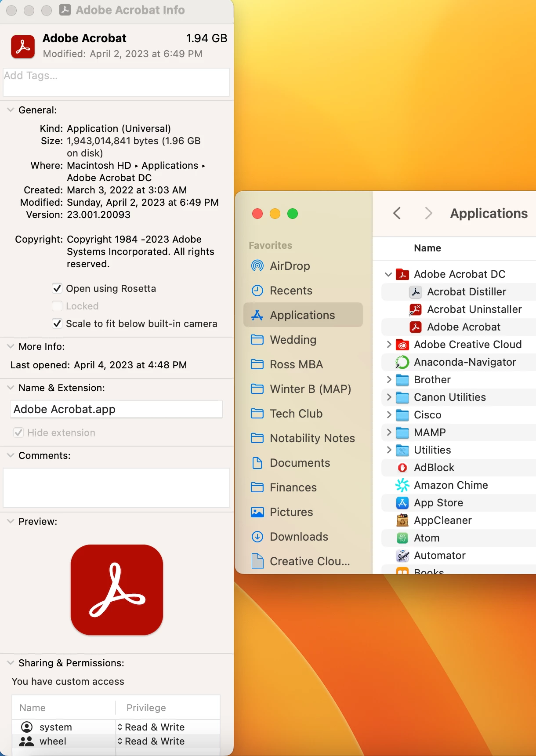Go back in the Finder window
Viewport: 536px width, 756px height.
click(397, 213)
